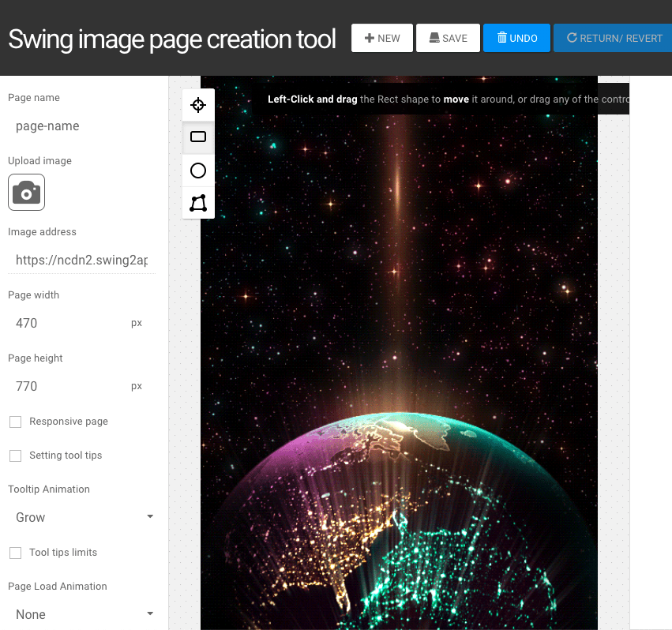Screen dimensions: 672x630
Task: Select the Circle shape tool
Action: click(x=198, y=171)
